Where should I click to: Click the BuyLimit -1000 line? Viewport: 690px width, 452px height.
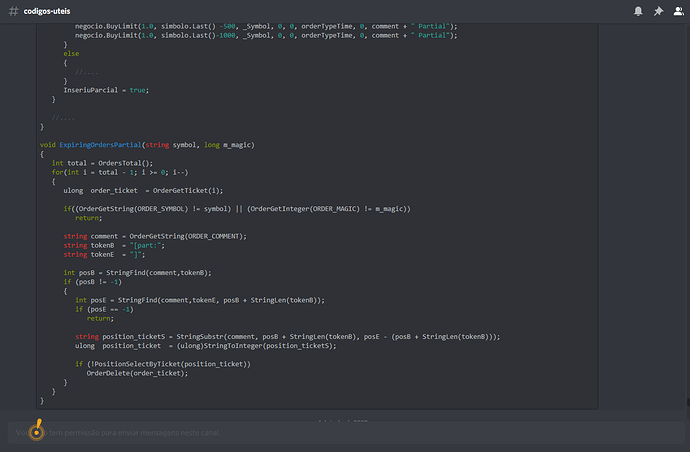pos(266,35)
